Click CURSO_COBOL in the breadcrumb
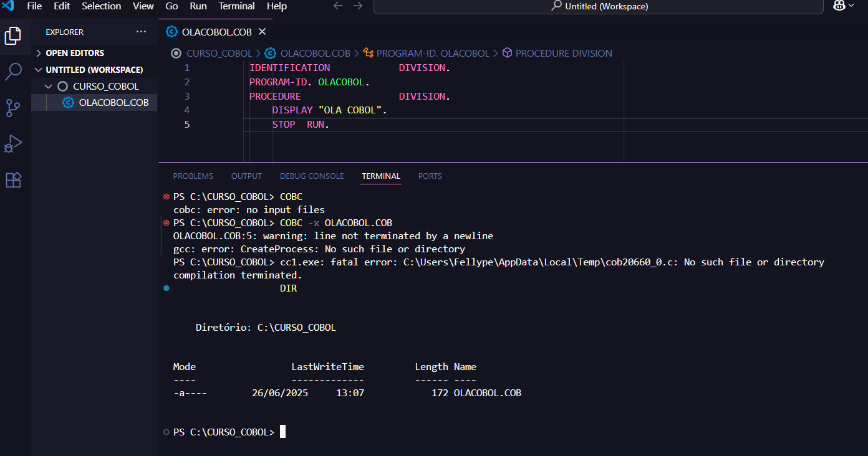The width and height of the screenshot is (868, 456). [219, 54]
